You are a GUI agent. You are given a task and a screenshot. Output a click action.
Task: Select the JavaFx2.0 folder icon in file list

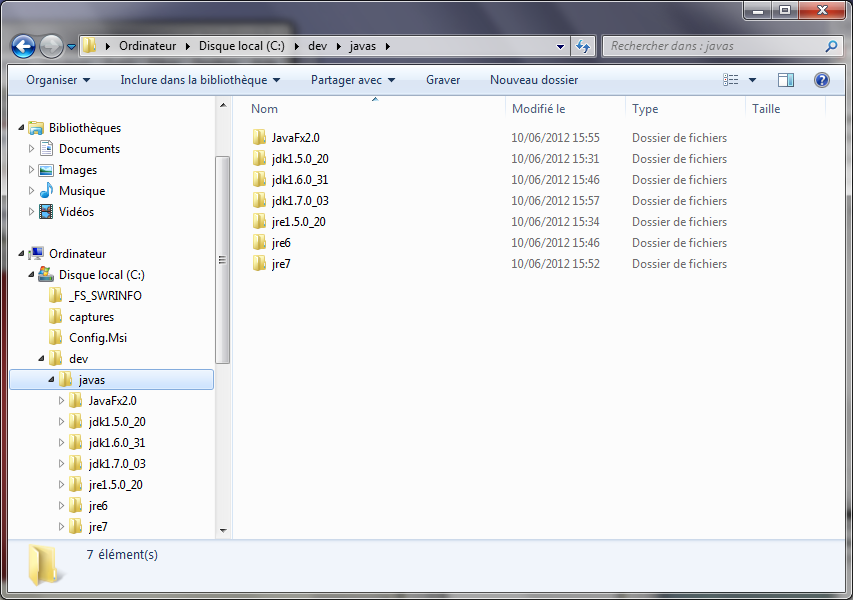[x=259, y=138]
